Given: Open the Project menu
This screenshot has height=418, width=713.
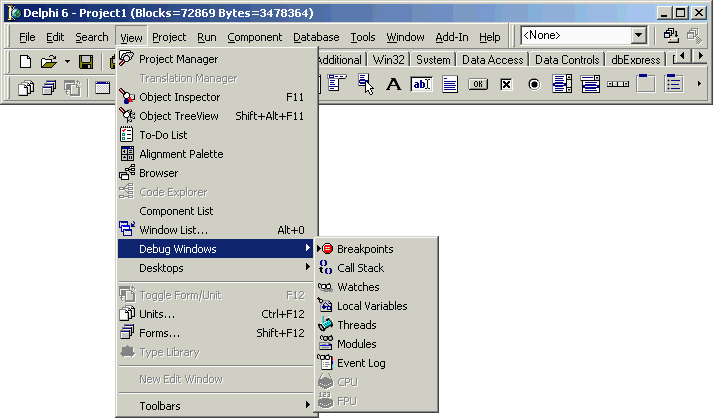Looking at the screenshot, I should pyautogui.click(x=169, y=37).
